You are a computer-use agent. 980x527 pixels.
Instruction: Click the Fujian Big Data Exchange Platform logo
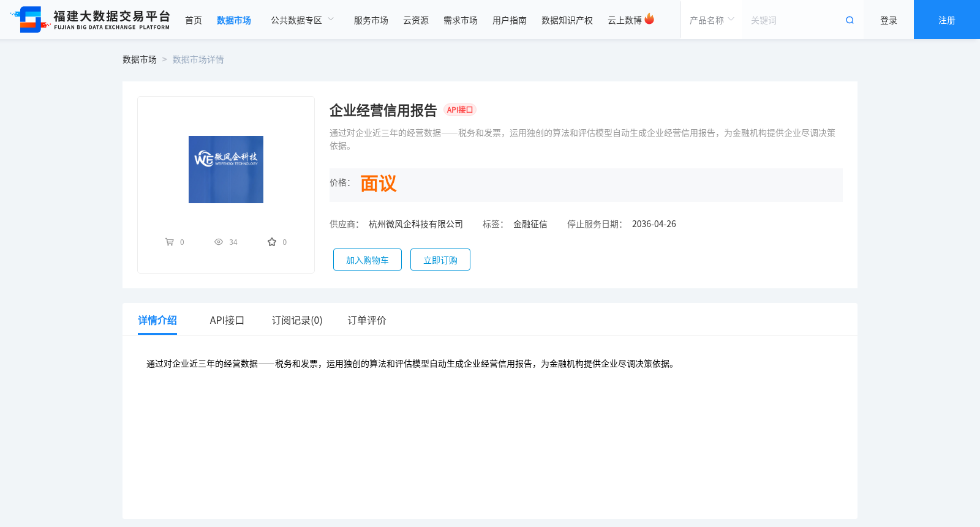click(x=91, y=20)
